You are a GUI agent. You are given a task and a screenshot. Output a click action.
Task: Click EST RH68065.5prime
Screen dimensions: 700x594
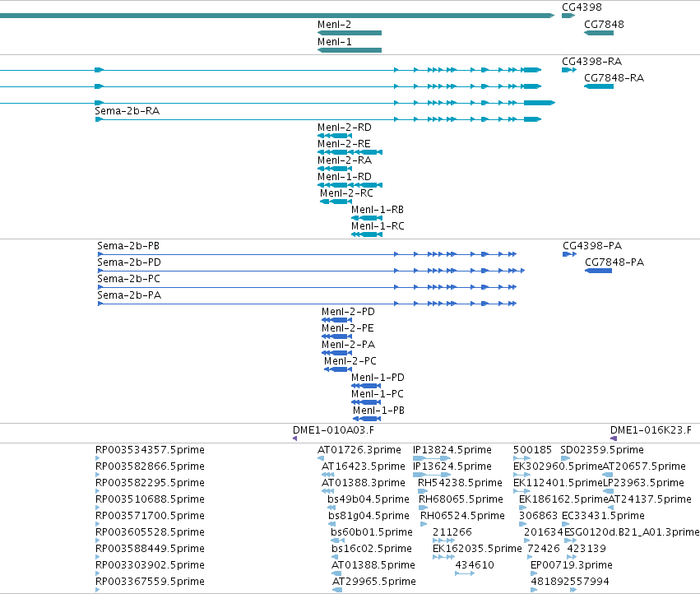[424, 508]
